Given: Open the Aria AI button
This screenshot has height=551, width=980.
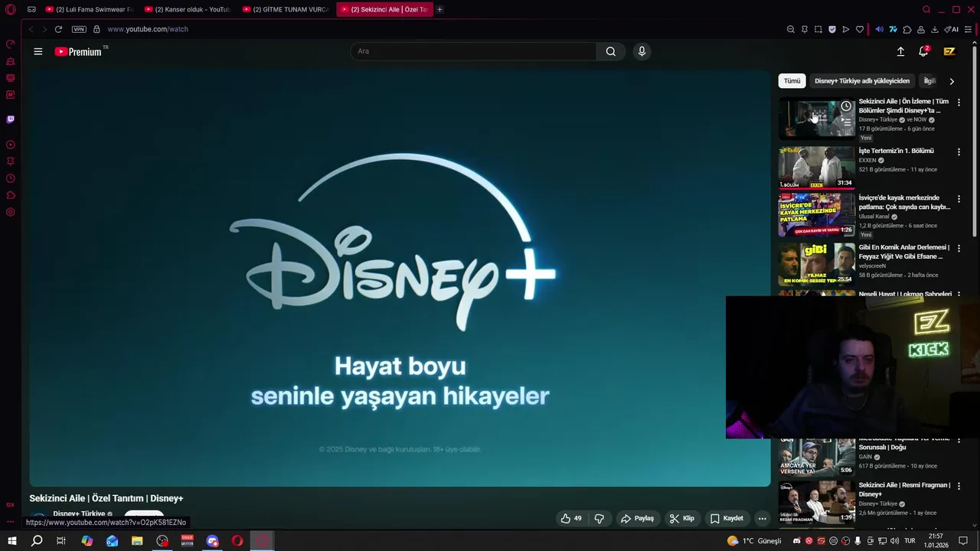Looking at the screenshot, I should (x=952, y=29).
